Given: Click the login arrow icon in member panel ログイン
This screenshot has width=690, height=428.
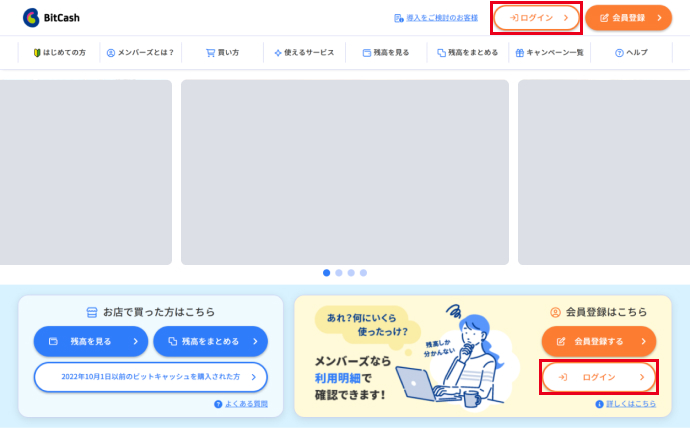Looking at the screenshot, I should click(x=563, y=377).
